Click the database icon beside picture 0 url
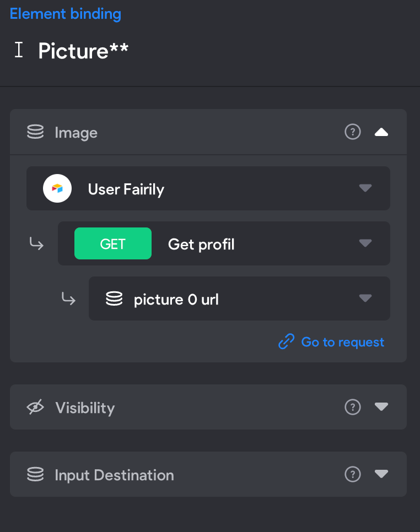This screenshot has width=420, height=532. [114, 298]
